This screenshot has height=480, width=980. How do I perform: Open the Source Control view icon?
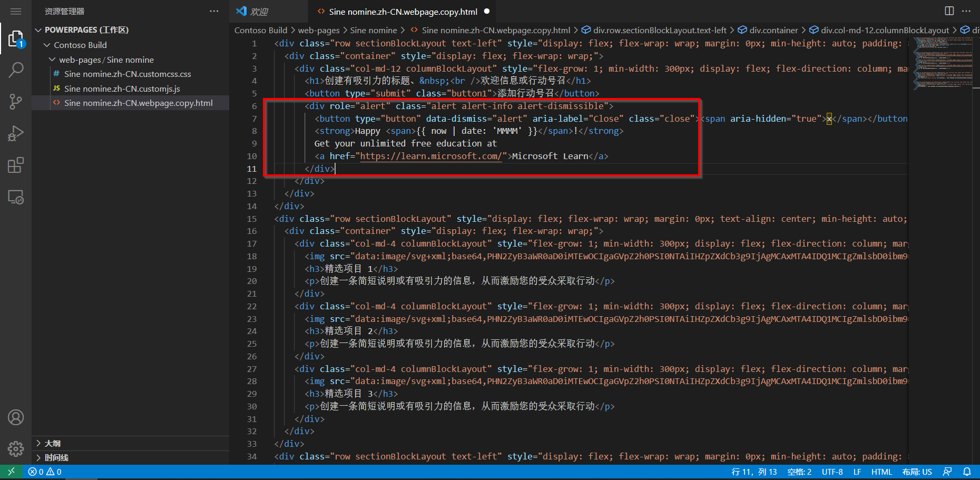[16, 102]
